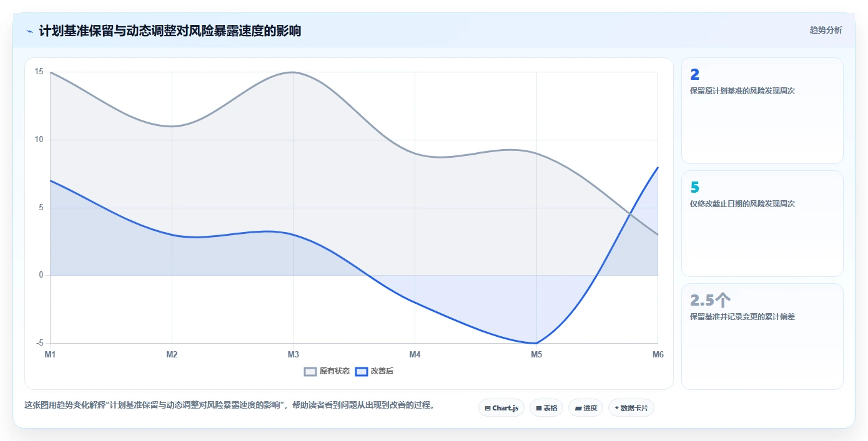Click the 趋势分析 label in the header
This screenshot has width=868, height=441.
click(826, 30)
